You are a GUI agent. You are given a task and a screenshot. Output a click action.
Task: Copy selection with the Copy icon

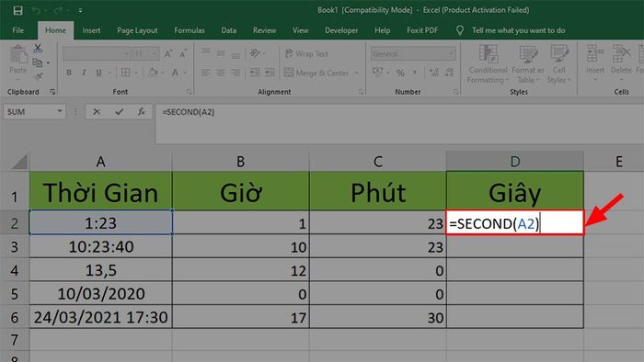(x=37, y=62)
